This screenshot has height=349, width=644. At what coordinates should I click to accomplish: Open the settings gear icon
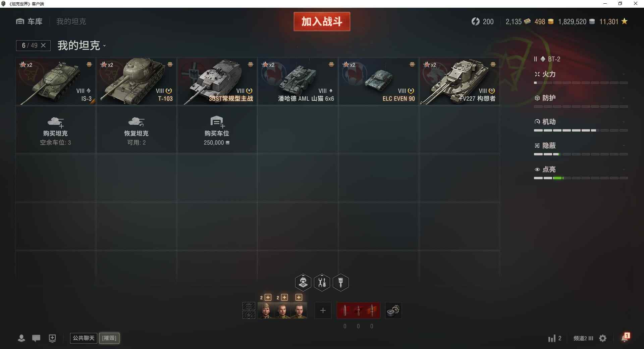[x=603, y=338]
